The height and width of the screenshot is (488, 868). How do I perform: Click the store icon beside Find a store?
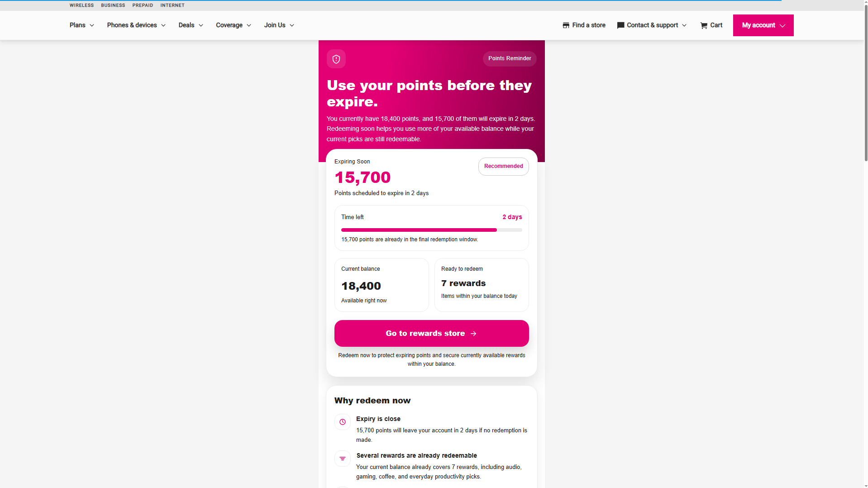[566, 25]
